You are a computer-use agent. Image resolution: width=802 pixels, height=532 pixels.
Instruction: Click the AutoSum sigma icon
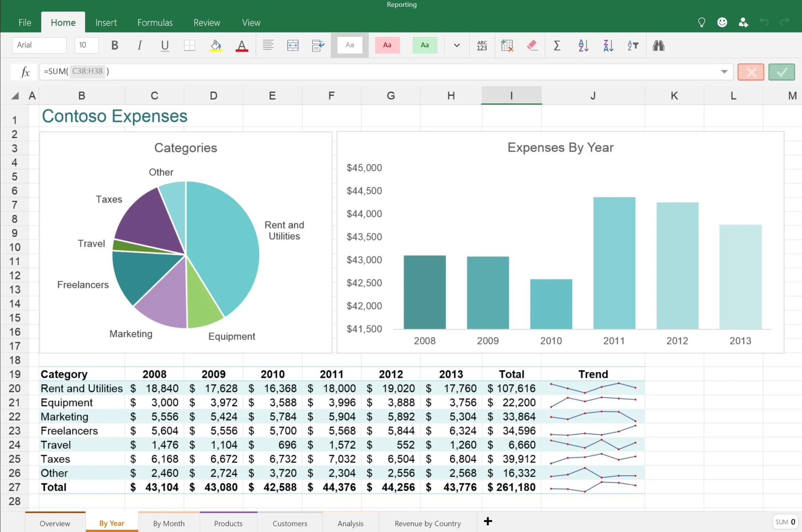coord(557,45)
